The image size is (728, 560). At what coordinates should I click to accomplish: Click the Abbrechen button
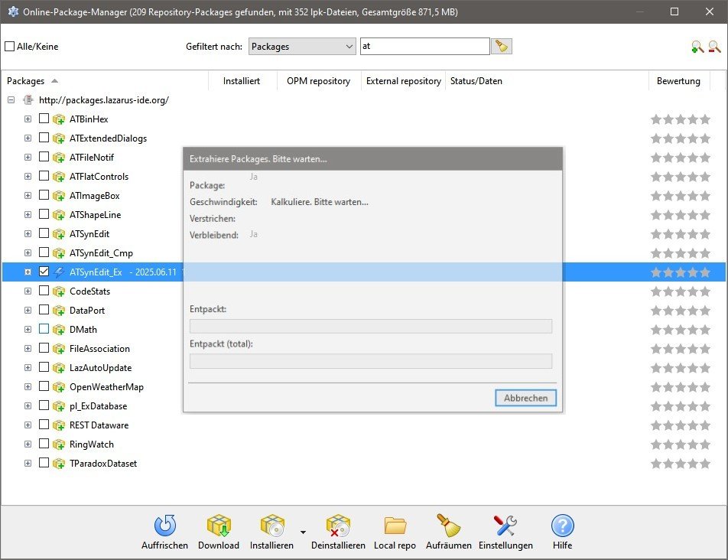click(525, 398)
